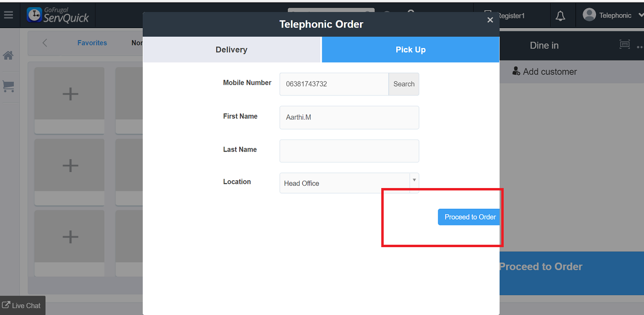Open the notifications bell
Image resolution: width=644 pixels, height=315 pixels.
pyautogui.click(x=560, y=16)
